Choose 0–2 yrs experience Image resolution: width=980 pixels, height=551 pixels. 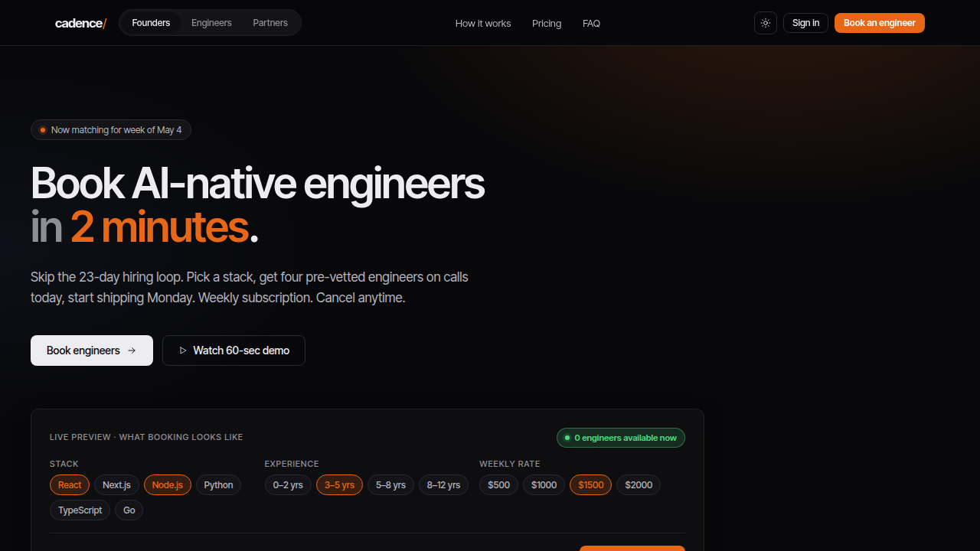(x=288, y=485)
